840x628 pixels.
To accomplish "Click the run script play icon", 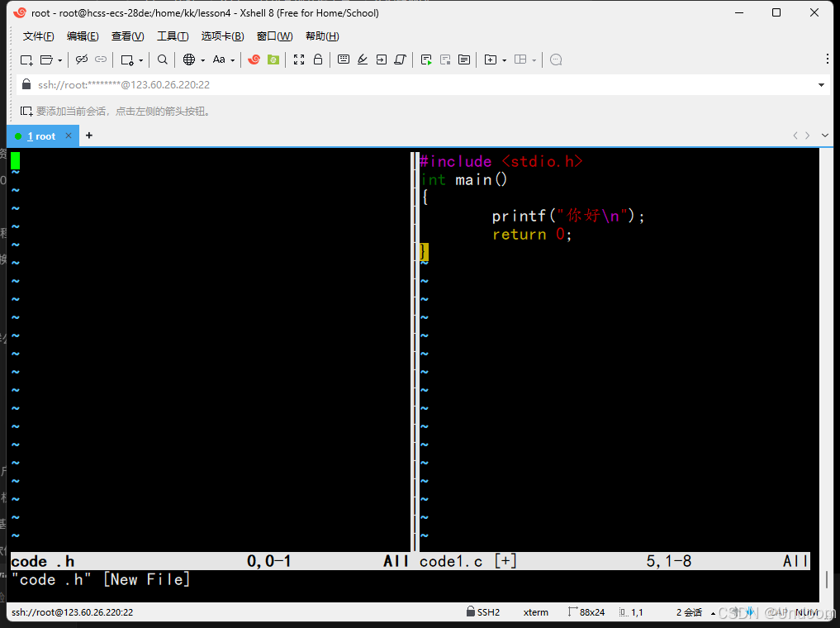I will coord(426,59).
